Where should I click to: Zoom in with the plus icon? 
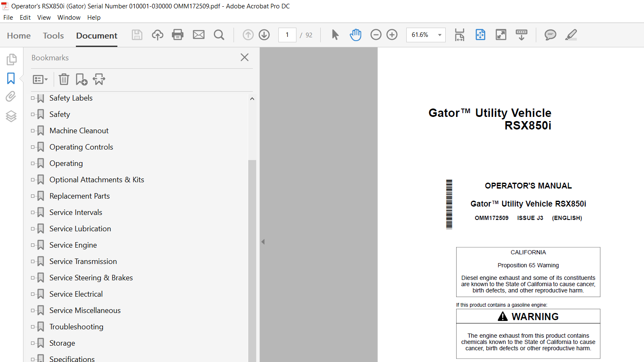(392, 35)
